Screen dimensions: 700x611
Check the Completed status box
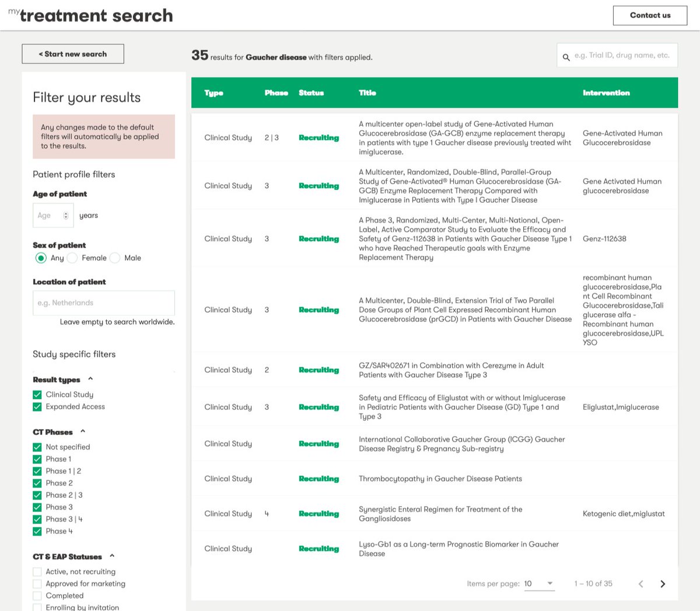[37, 596]
